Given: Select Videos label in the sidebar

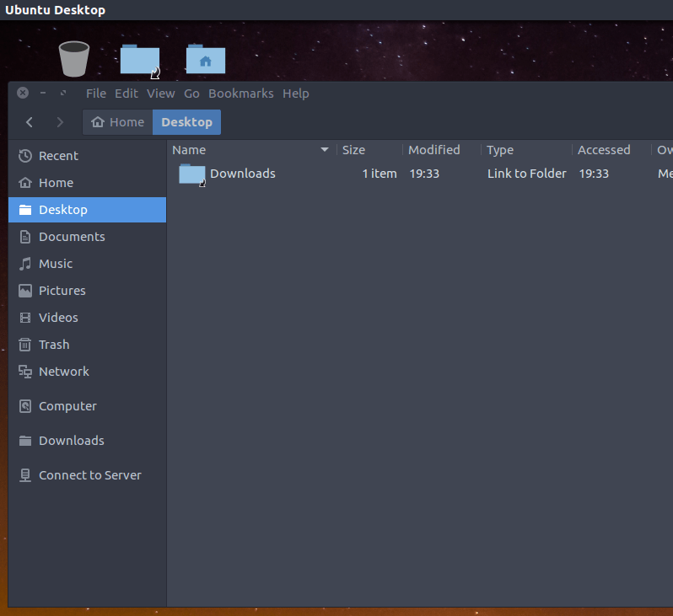Looking at the screenshot, I should [x=58, y=318].
